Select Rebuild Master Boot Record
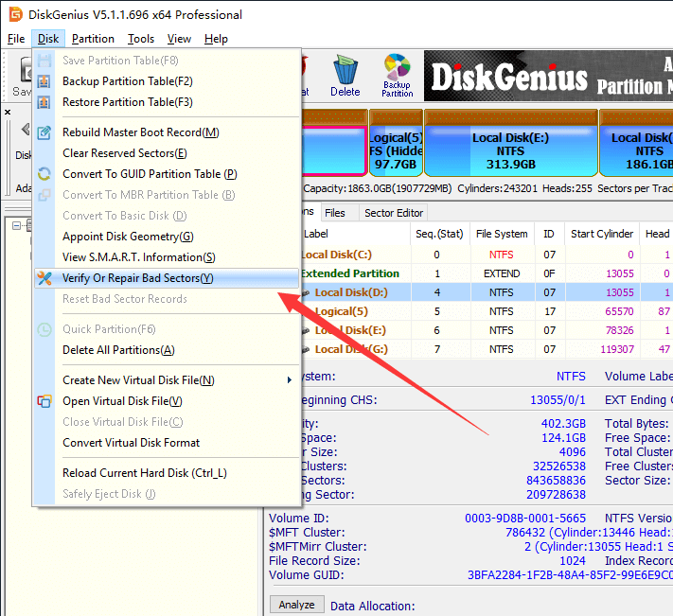Viewport: 673px width, 616px height. pyautogui.click(x=167, y=132)
